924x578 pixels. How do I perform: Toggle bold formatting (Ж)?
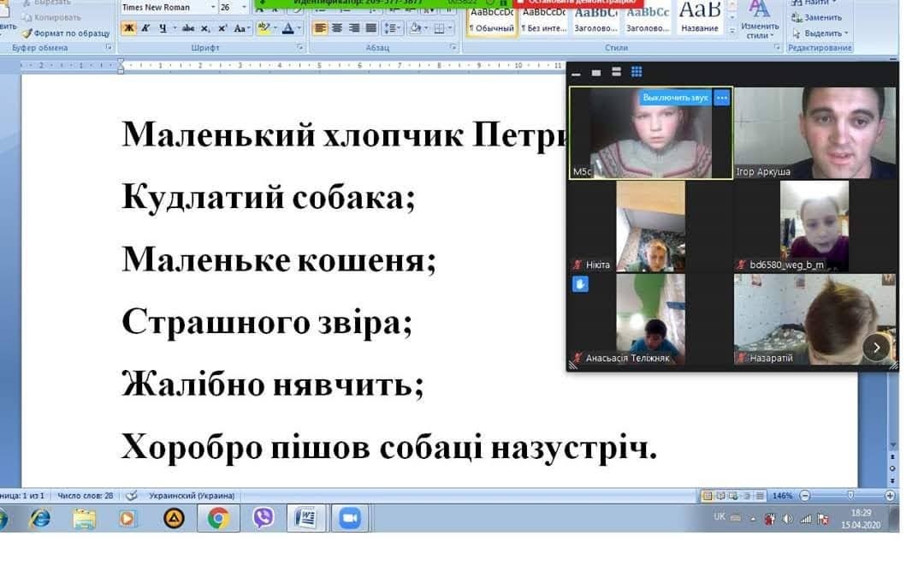(x=128, y=28)
